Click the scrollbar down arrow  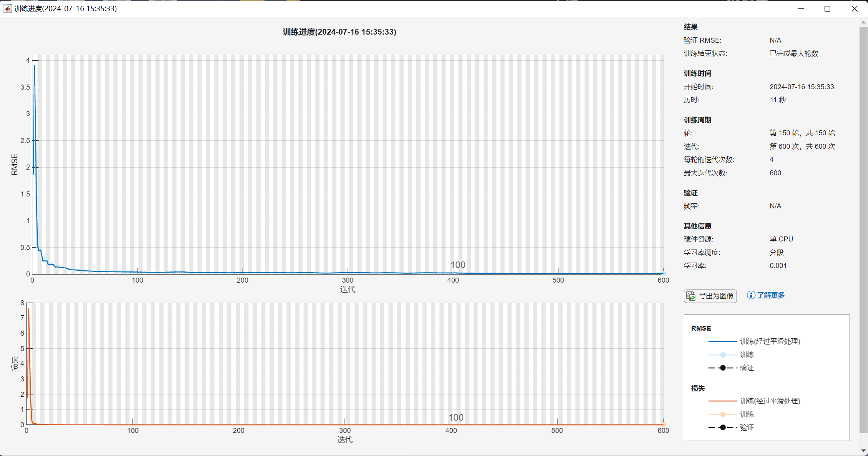click(x=863, y=451)
